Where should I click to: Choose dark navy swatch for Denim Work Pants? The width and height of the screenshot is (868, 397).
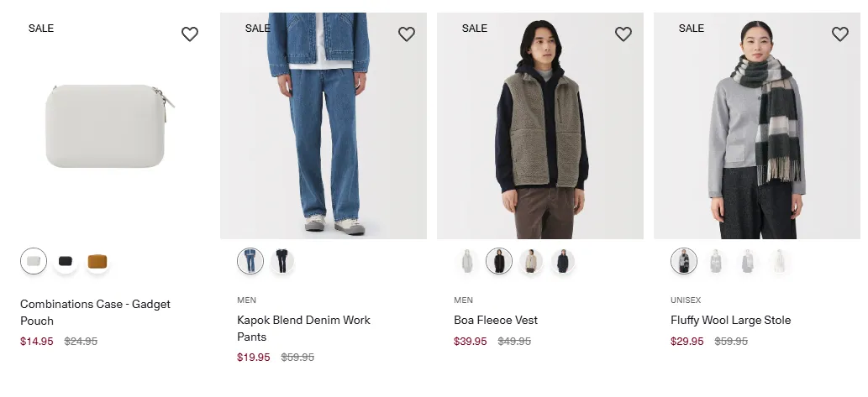point(282,261)
